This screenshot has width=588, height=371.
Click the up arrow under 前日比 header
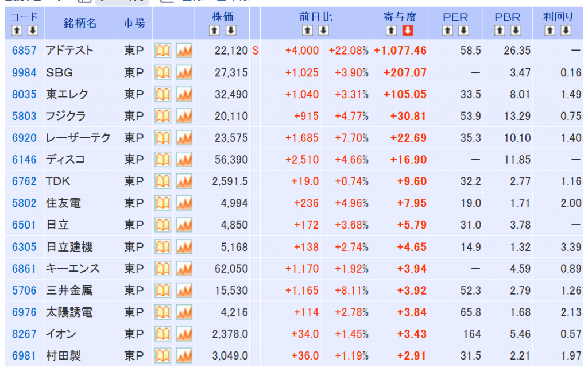[x=308, y=30]
